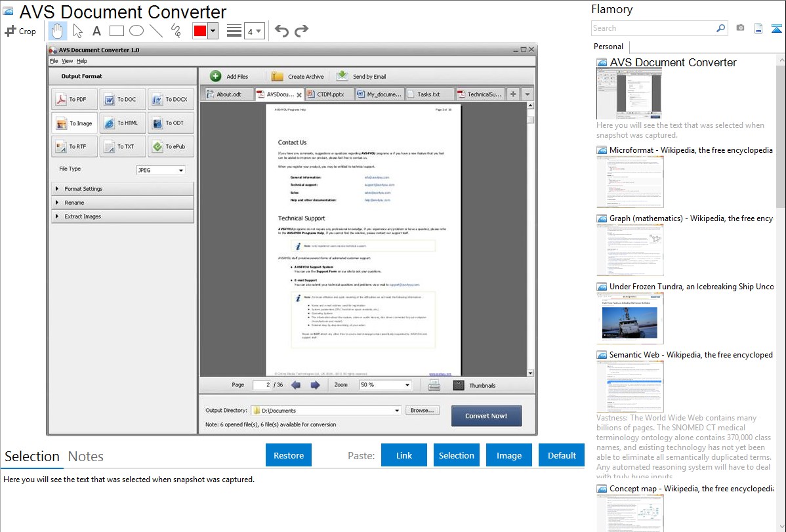Select the arrow pointer tool

77,31
